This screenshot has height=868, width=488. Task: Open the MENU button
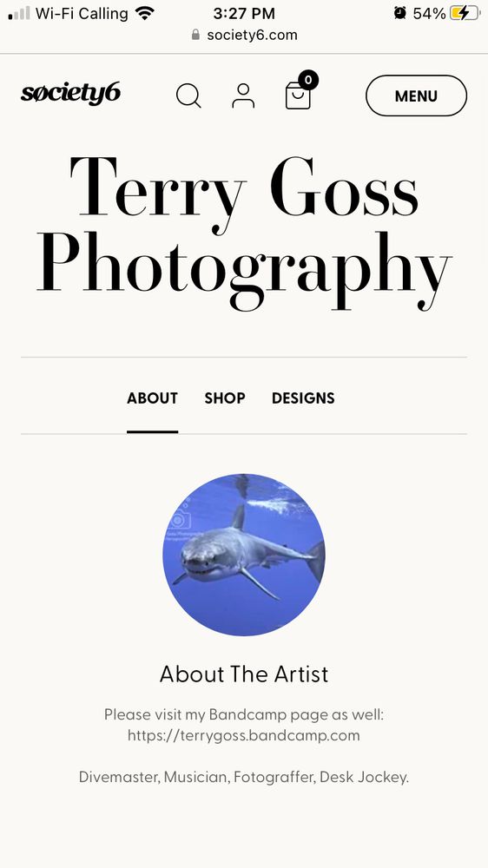[416, 95]
